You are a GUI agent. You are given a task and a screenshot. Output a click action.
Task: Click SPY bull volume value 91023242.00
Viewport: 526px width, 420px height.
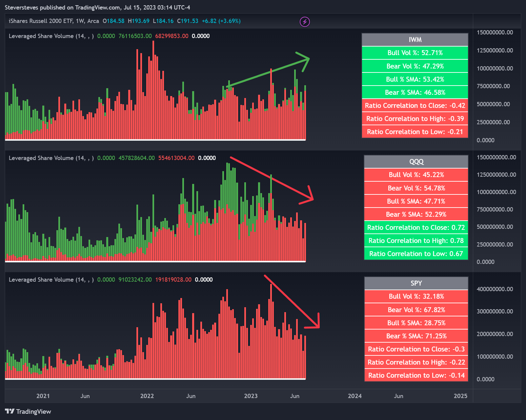135,280
